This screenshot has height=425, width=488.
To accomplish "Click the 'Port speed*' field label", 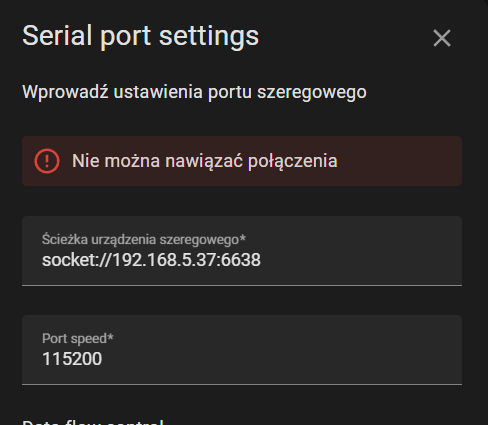I will [x=78, y=338].
